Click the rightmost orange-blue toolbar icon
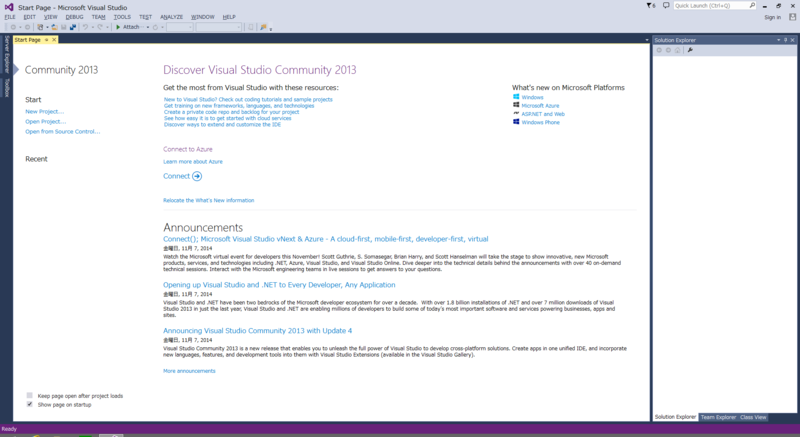800x437 pixels. coord(263,27)
